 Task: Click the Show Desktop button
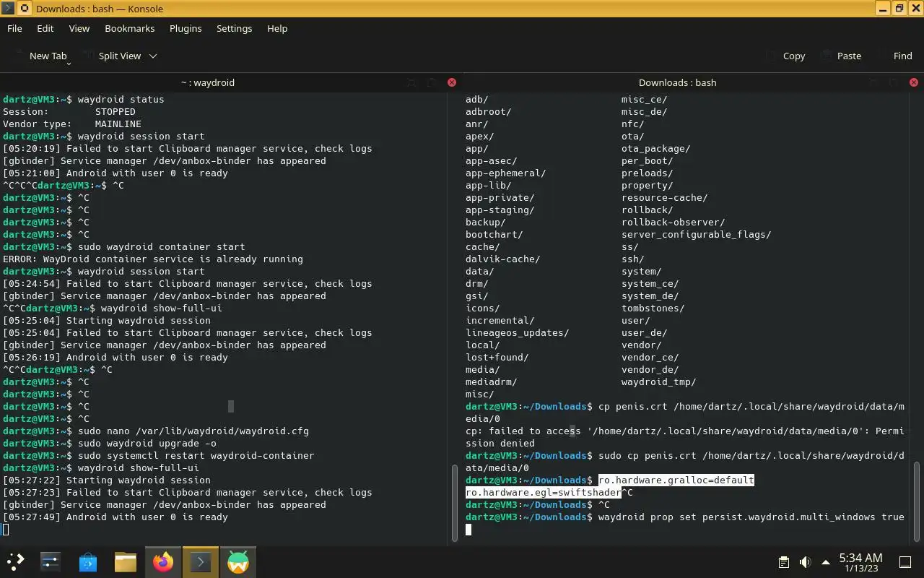pyautogui.click(x=905, y=562)
